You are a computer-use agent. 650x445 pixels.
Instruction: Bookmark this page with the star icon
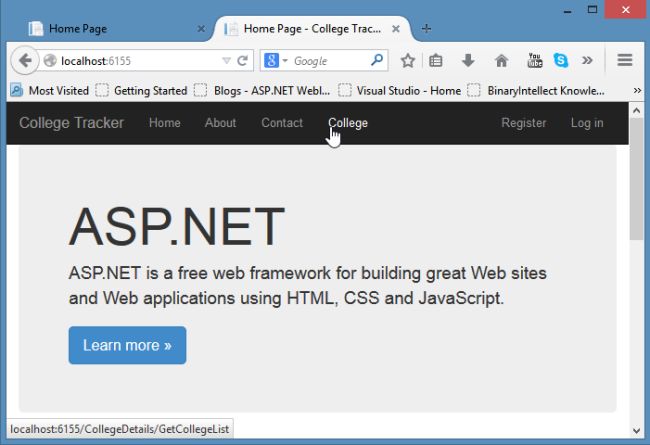point(408,61)
